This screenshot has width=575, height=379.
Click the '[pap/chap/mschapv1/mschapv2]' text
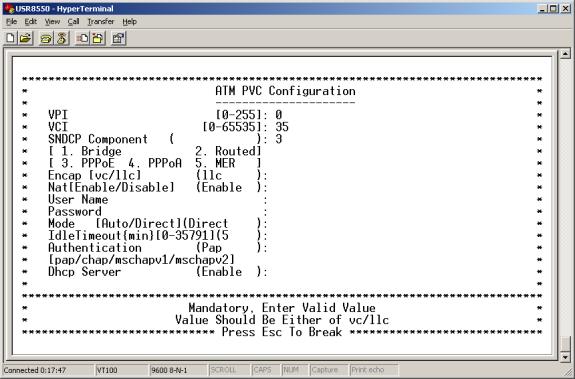click(141, 260)
